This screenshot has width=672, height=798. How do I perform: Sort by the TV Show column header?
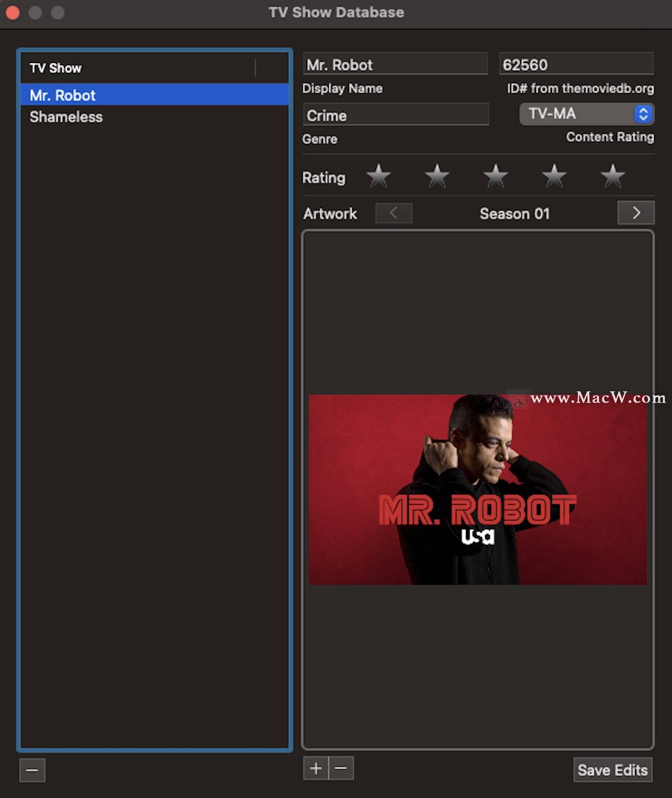point(138,68)
